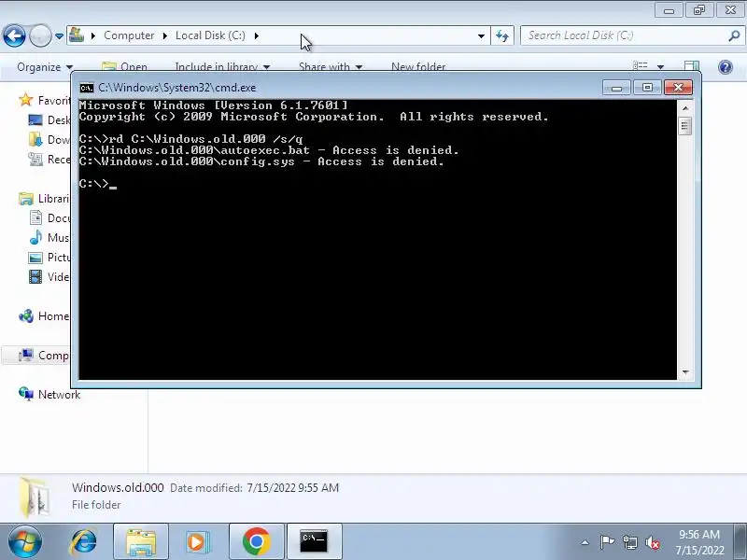The width and height of the screenshot is (747, 560).
Task: Click the rd C:\Windows.old.000 /s/q command line
Action: pyautogui.click(x=191, y=139)
